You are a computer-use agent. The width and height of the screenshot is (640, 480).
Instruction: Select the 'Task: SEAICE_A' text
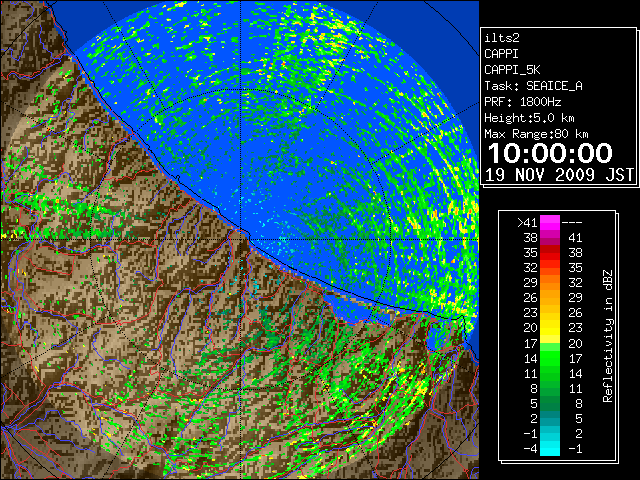click(x=533, y=86)
